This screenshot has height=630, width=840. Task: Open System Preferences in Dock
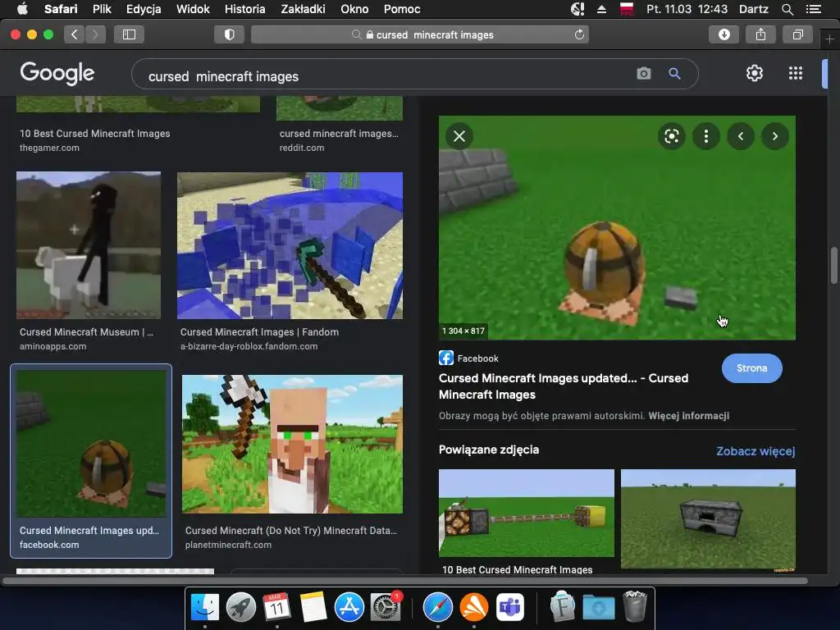tap(385, 607)
